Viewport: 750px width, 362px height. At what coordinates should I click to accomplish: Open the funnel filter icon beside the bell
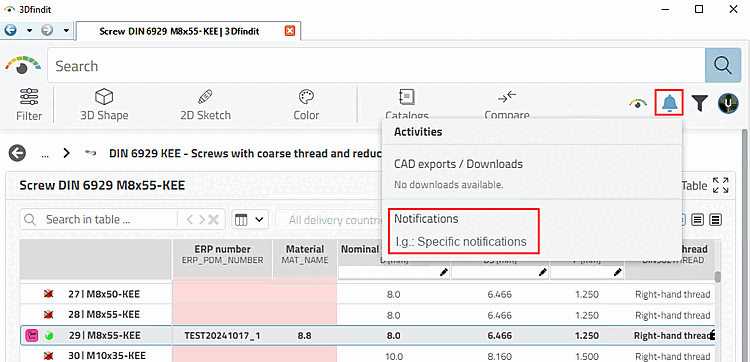pos(700,103)
